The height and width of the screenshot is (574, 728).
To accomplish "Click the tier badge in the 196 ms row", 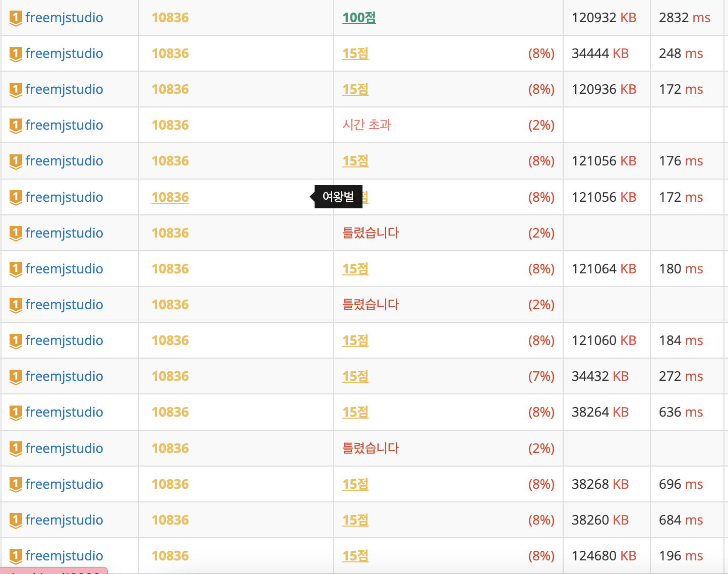I will pyautogui.click(x=16, y=556).
